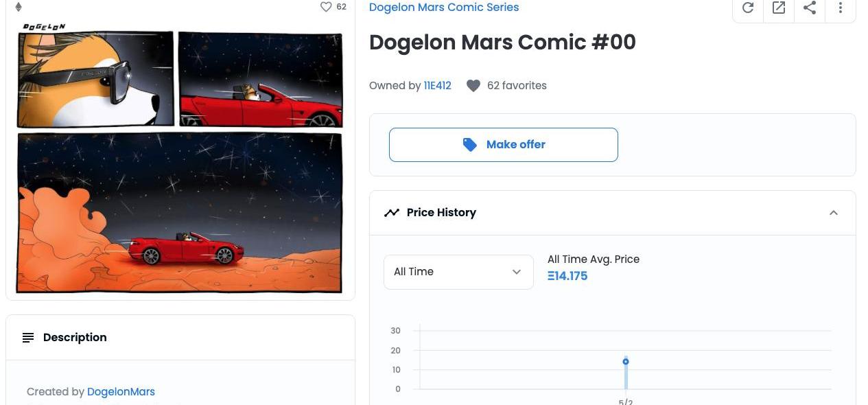Screen dimensions: 868x405
Task: Click the Make offer button
Action: click(x=503, y=145)
